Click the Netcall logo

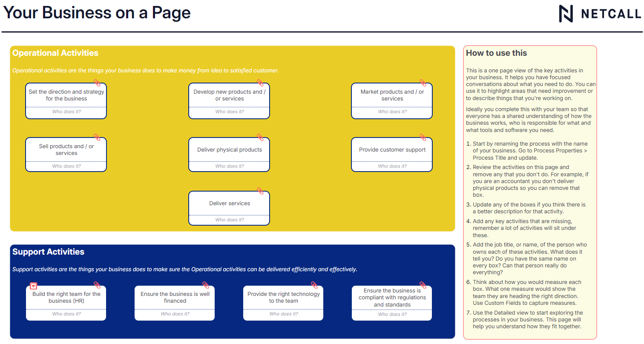tap(600, 14)
